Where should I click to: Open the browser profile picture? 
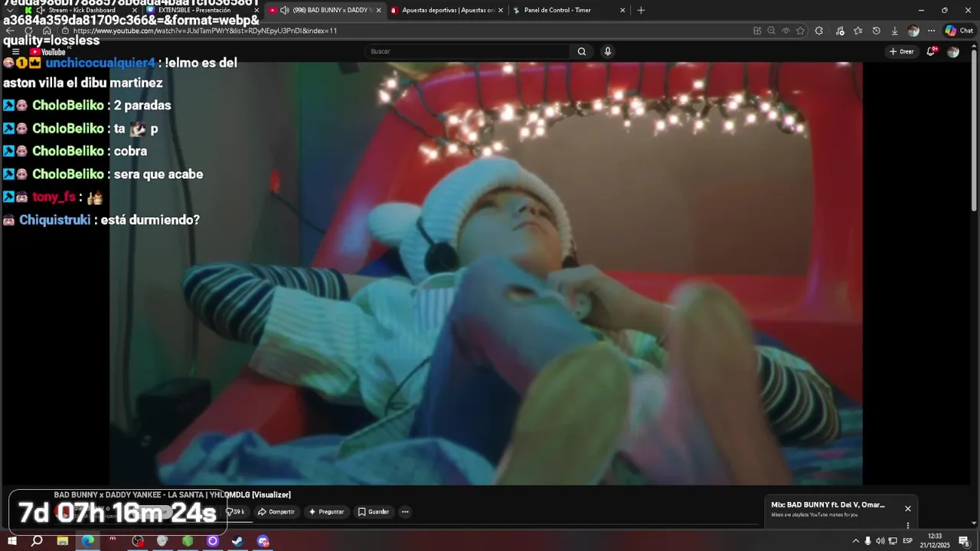pos(913,31)
